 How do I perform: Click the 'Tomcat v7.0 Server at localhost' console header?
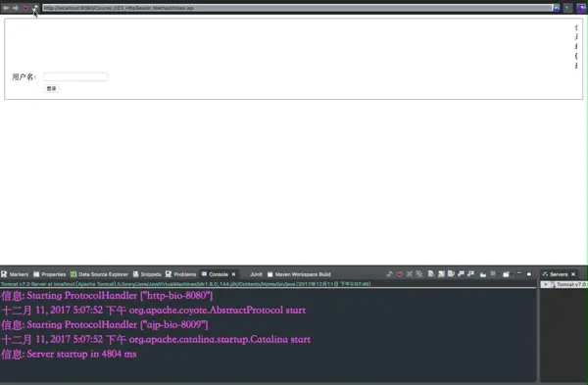click(185, 284)
